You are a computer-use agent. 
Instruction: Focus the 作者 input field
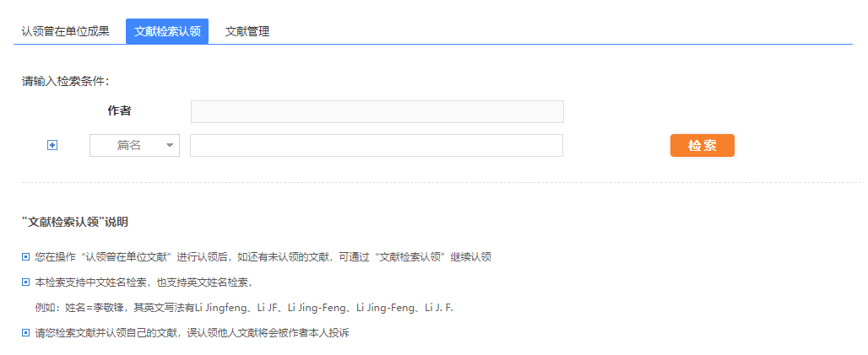[377, 111]
